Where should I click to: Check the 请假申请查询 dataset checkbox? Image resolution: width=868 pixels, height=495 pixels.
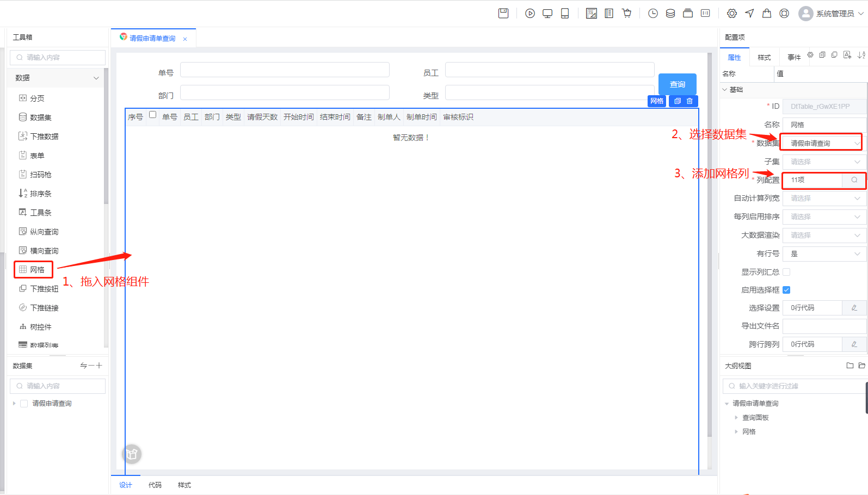(24, 404)
